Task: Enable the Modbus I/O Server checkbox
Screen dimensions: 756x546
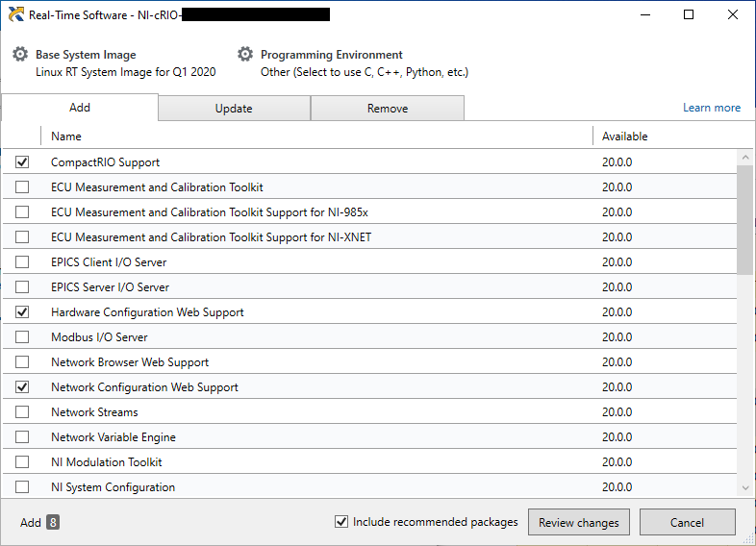Action: (x=22, y=337)
